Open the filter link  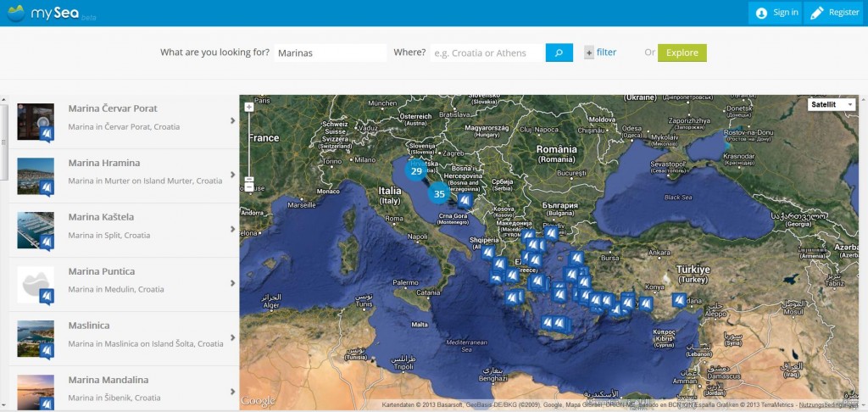[x=606, y=52]
